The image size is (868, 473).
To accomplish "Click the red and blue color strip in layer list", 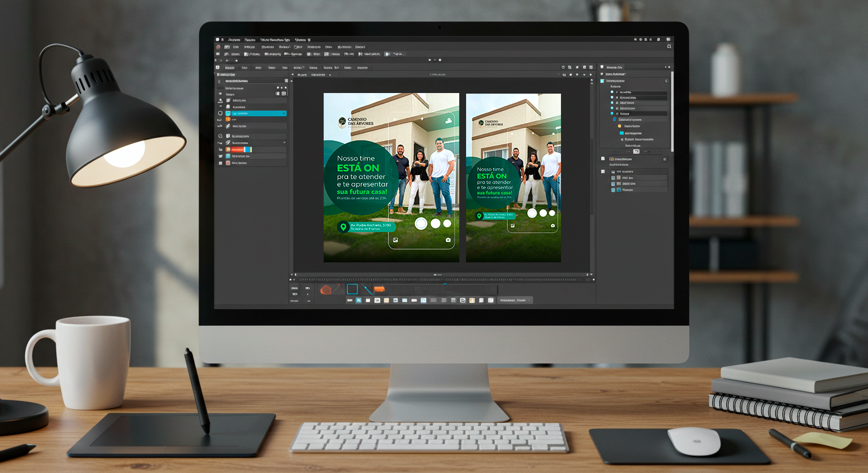I will (242, 150).
